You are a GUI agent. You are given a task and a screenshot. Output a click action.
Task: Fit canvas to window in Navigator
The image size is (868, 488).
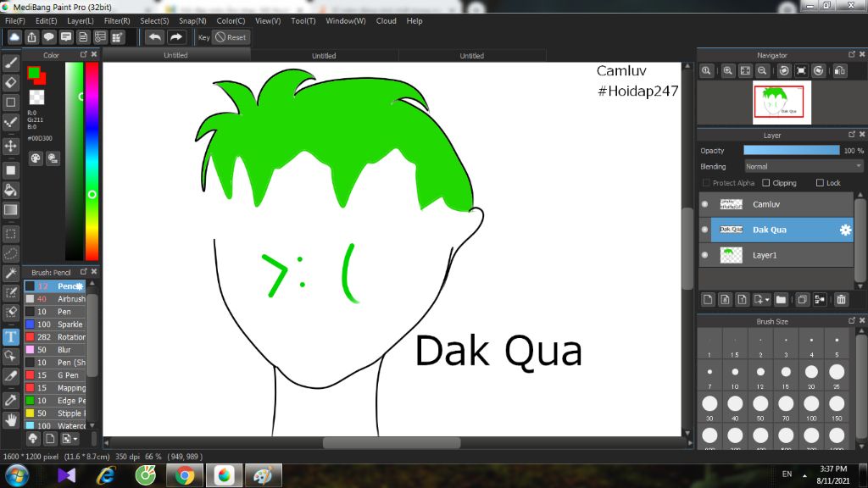click(746, 71)
